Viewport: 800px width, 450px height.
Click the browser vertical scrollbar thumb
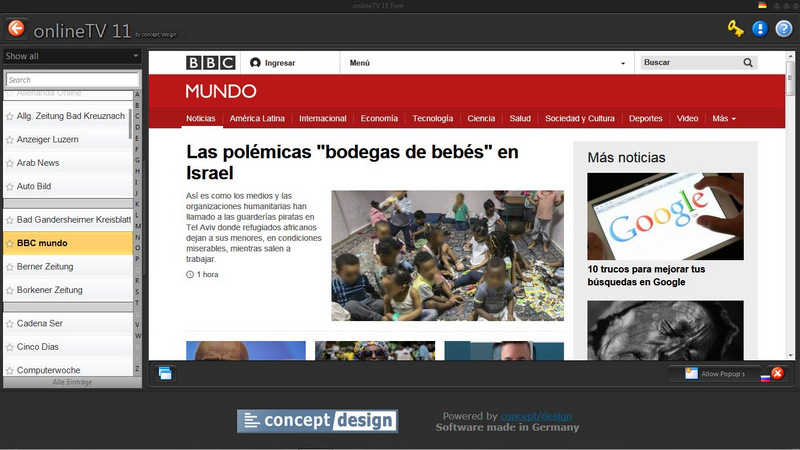tap(790, 79)
